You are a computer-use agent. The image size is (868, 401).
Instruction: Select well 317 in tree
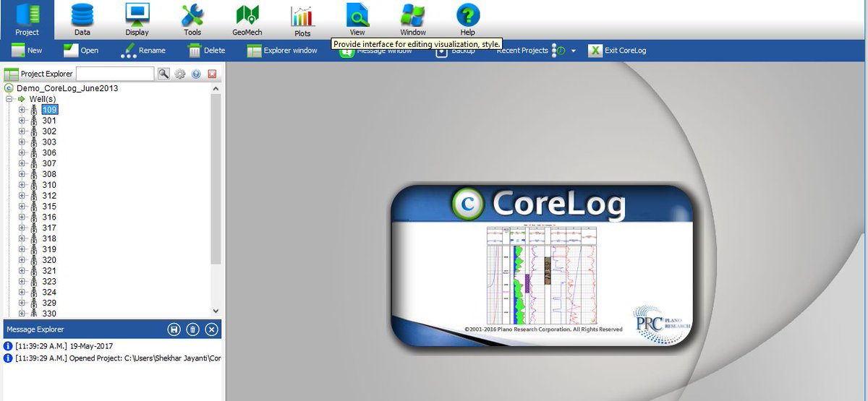[x=49, y=228]
